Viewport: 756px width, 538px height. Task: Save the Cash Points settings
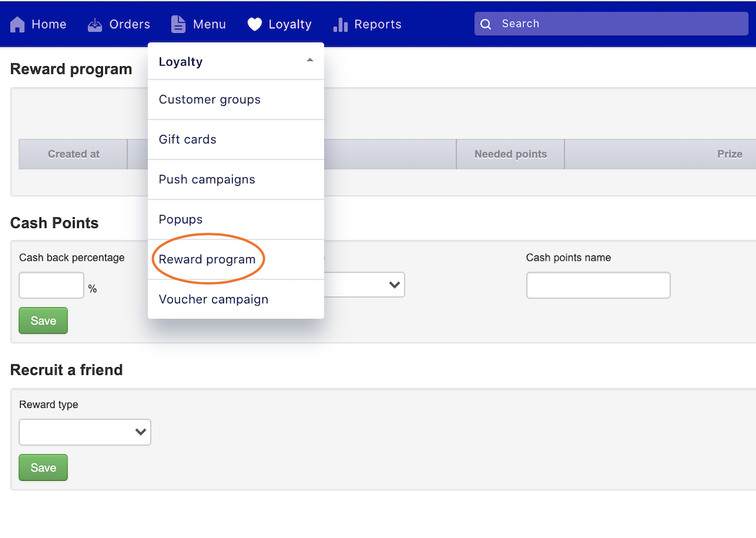(x=43, y=320)
